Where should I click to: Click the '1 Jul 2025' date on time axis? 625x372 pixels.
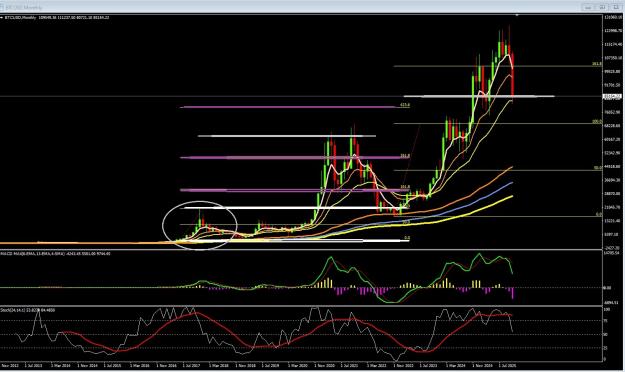507,365
